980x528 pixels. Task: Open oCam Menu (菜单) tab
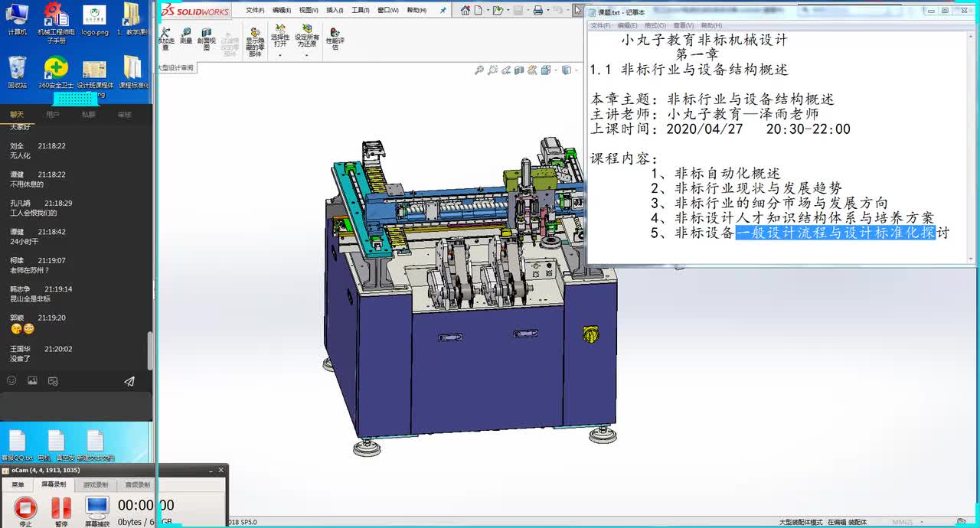pos(18,484)
